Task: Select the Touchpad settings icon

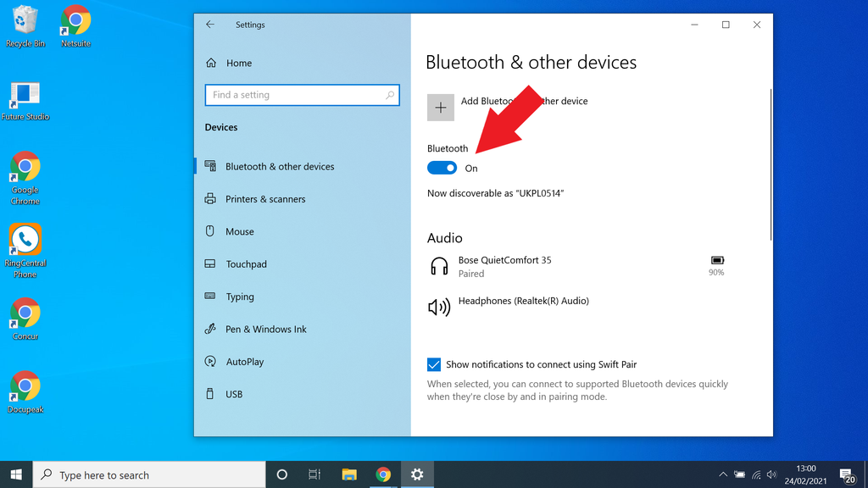Action: [210, 263]
